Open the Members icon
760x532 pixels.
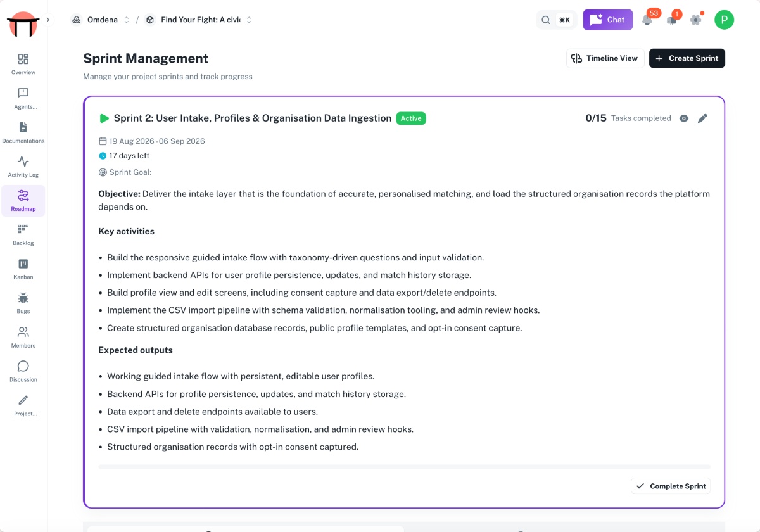[x=23, y=332]
